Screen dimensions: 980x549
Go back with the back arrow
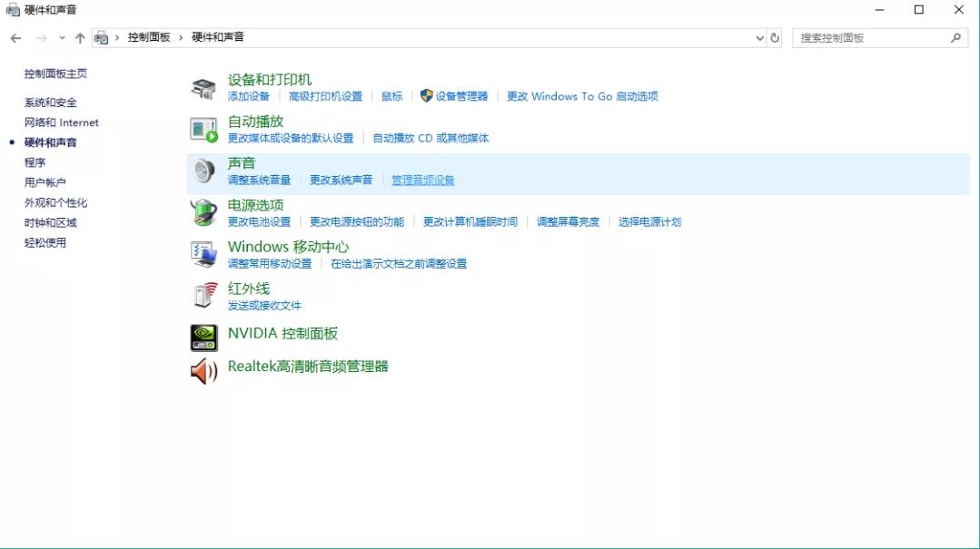[15, 38]
